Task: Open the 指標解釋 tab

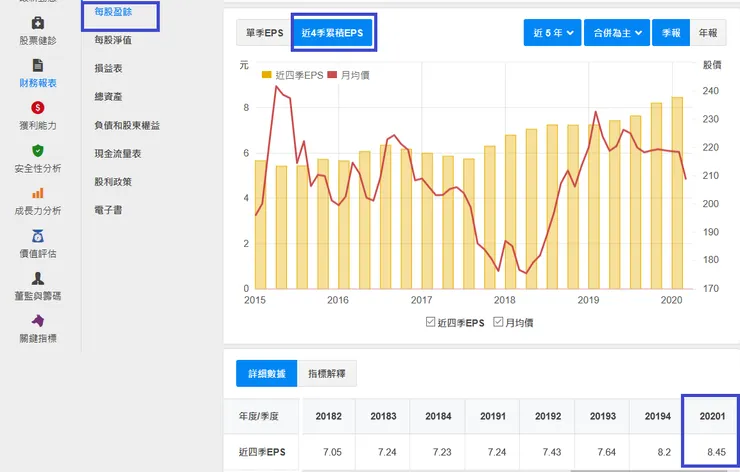Action: click(x=327, y=373)
